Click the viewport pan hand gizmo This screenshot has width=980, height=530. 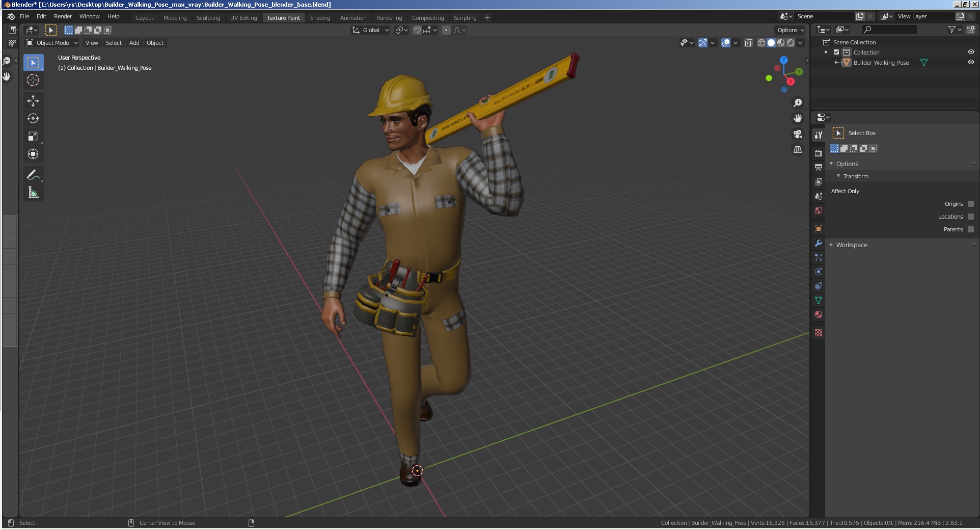[798, 118]
